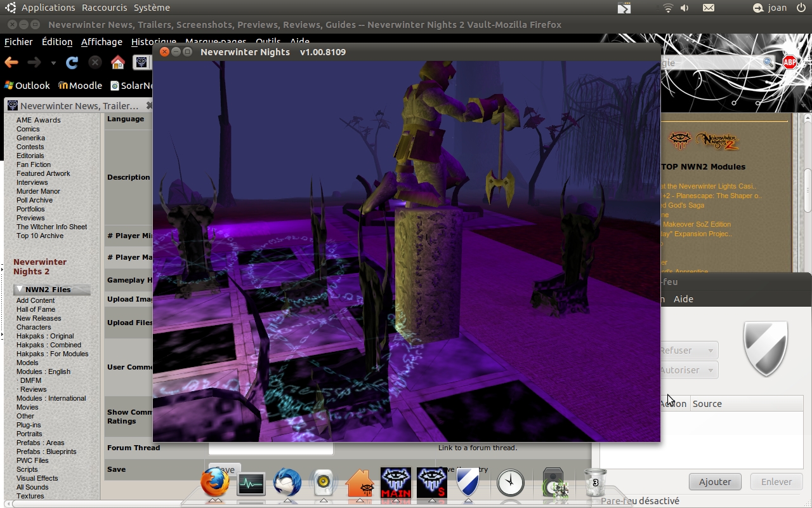The height and width of the screenshot is (508, 812).
Task: Open the trash can in dock
Action: tap(595, 483)
